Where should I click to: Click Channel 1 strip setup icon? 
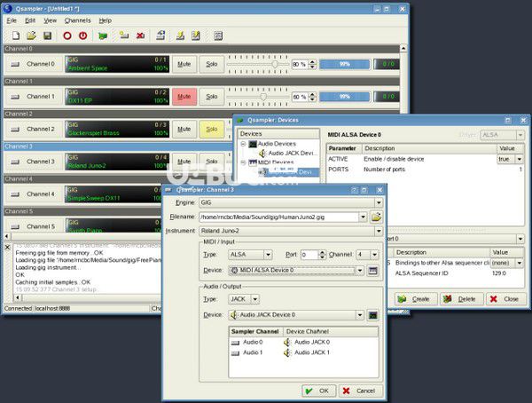coord(15,97)
